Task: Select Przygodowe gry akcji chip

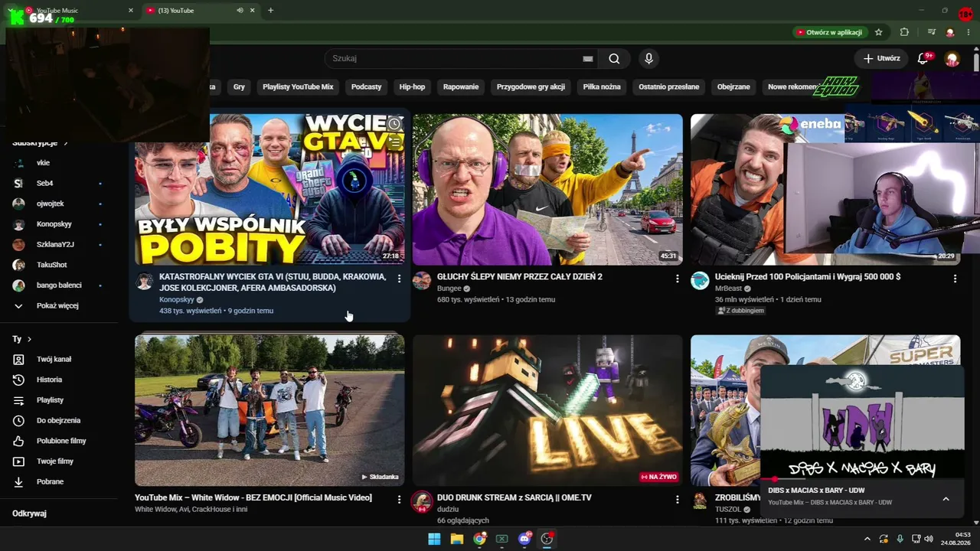Action: point(531,86)
